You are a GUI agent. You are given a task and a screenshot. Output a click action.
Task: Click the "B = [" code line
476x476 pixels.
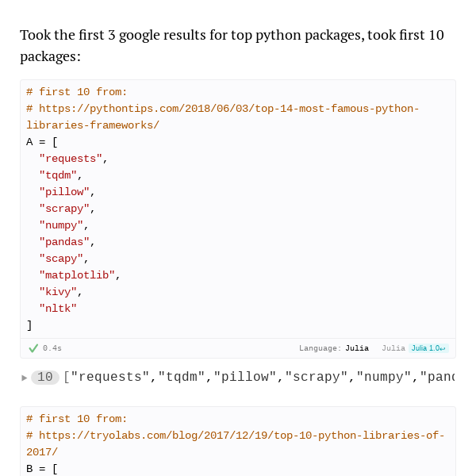42,468
